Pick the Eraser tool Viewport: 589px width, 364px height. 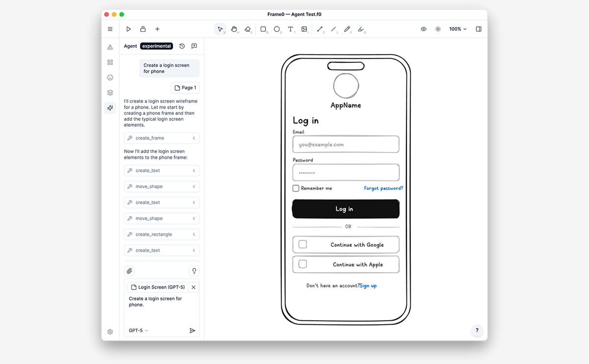(x=248, y=29)
